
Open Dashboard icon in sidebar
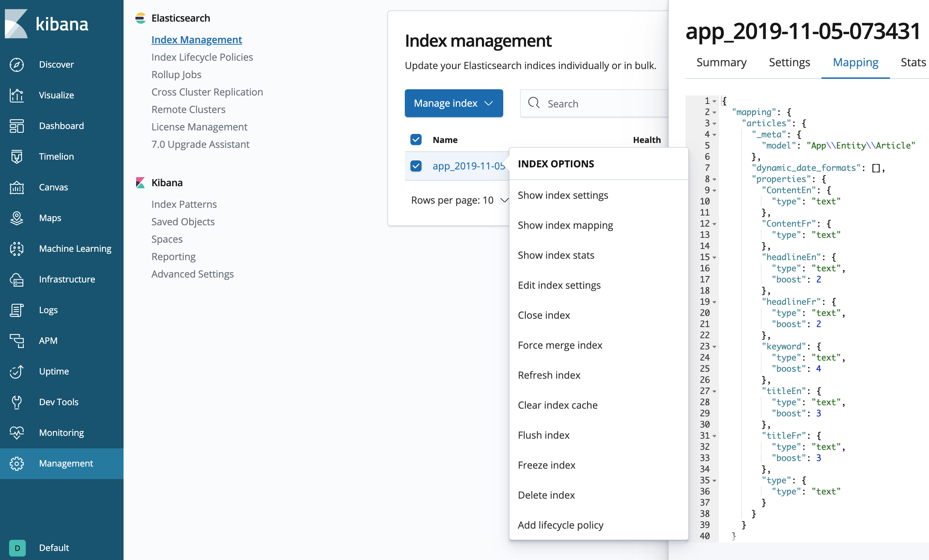pos(17,126)
